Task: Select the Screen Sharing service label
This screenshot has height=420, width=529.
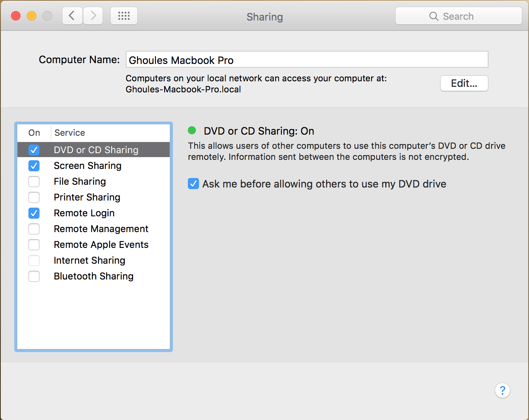Action: [x=88, y=166]
